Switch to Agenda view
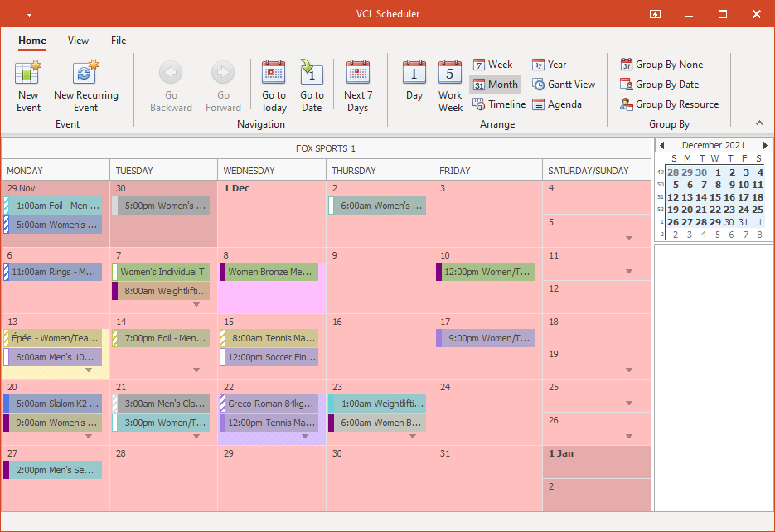Screen dimensions: 775x532 coord(561,104)
